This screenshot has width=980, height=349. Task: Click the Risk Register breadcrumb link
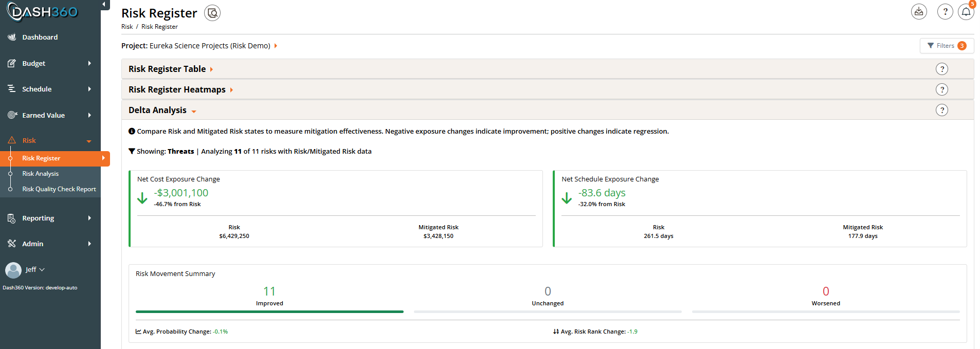[159, 27]
